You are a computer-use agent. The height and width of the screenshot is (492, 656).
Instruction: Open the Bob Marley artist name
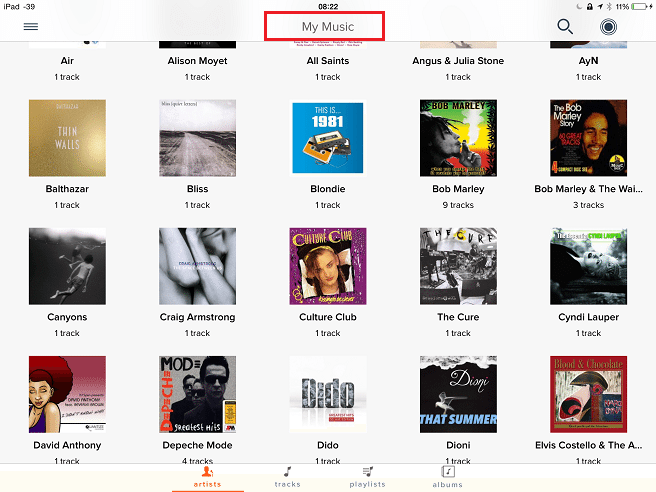[x=458, y=189]
